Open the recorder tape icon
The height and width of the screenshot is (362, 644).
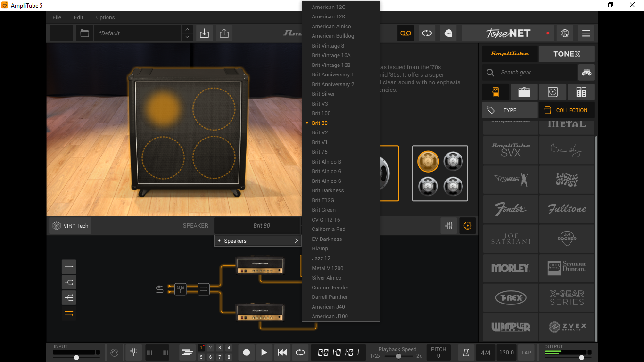pos(406,33)
